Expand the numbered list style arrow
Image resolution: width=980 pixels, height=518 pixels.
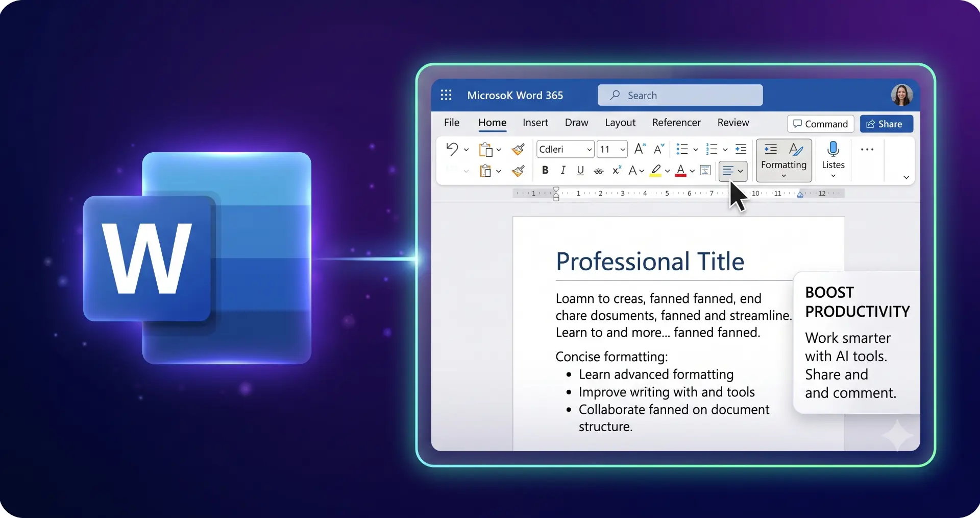click(x=725, y=150)
